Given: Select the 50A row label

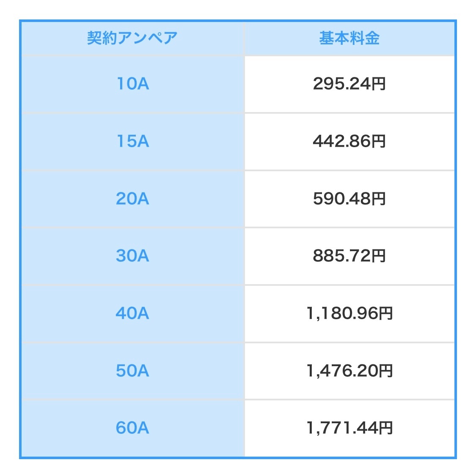Looking at the screenshot, I should tap(132, 371).
